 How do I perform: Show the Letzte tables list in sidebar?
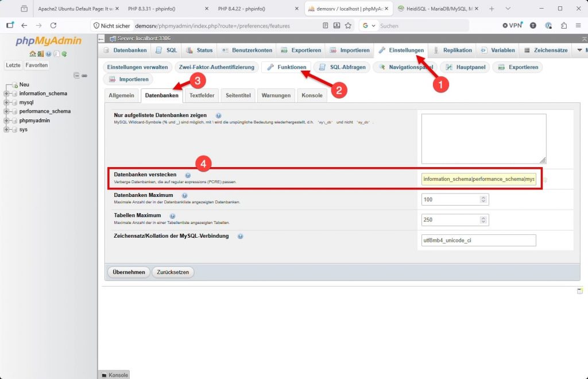(13, 65)
